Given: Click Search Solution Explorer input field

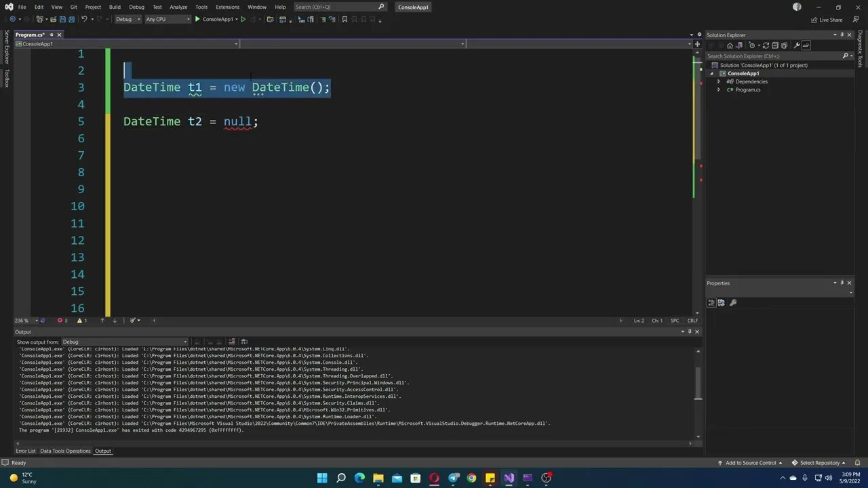Looking at the screenshot, I should coord(772,56).
